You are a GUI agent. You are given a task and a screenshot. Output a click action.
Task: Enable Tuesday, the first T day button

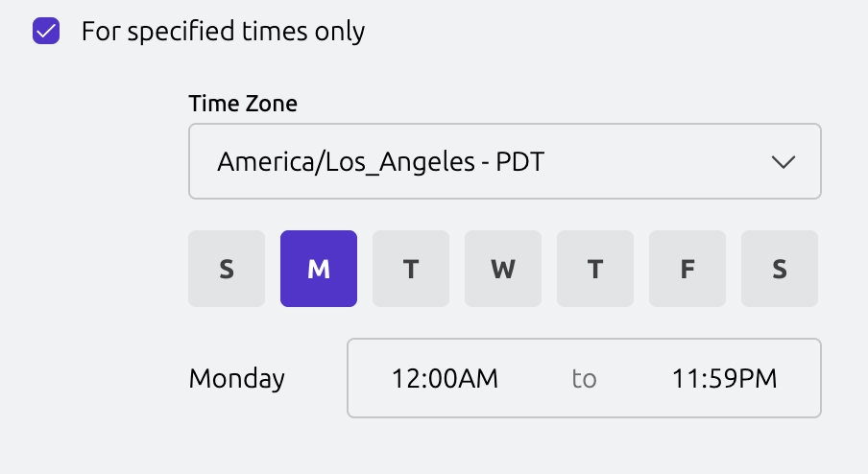pos(411,270)
